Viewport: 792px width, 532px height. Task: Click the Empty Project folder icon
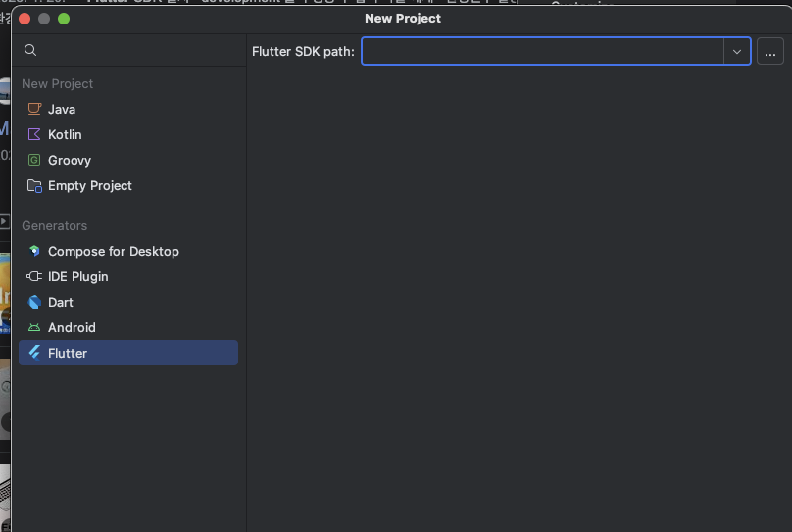34,186
